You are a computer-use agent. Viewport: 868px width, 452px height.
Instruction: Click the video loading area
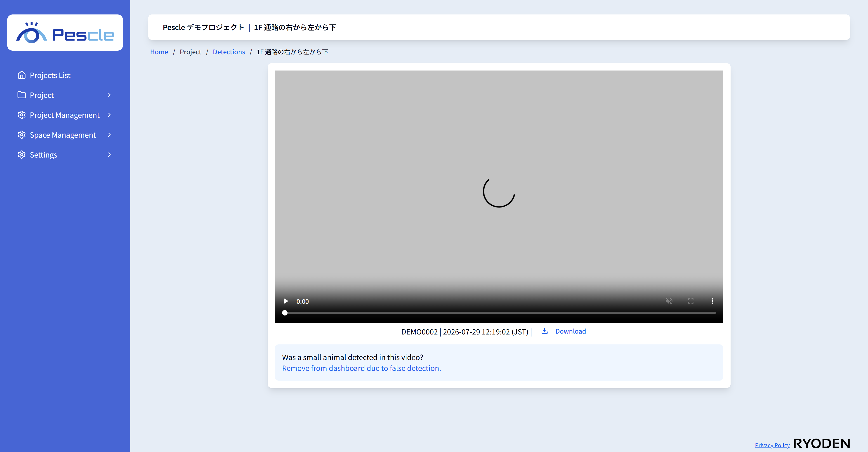tap(499, 193)
